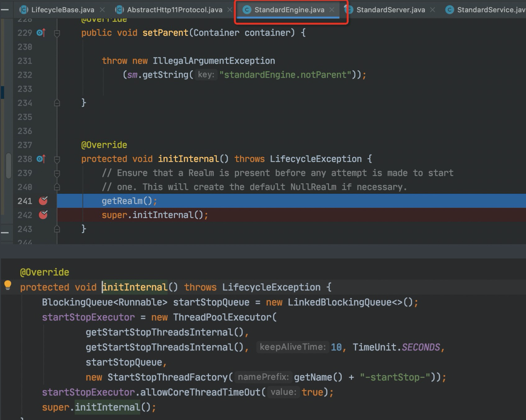The image size is (526, 420).
Task: Click allowCoreThreadTimeOut method call
Action: pyautogui.click(x=200, y=392)
